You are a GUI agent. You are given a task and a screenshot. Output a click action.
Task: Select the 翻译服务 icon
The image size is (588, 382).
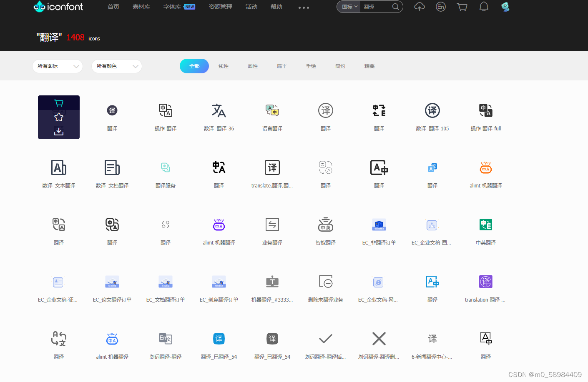pyautogui.click(x=166, y=167)
